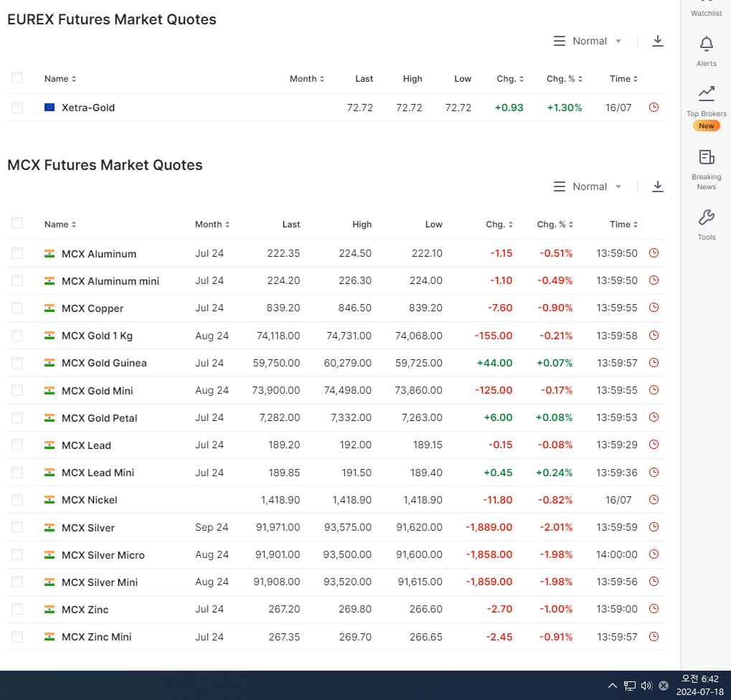
Task: Open Top Brokers chart icon
Action: tap(707, 94)
